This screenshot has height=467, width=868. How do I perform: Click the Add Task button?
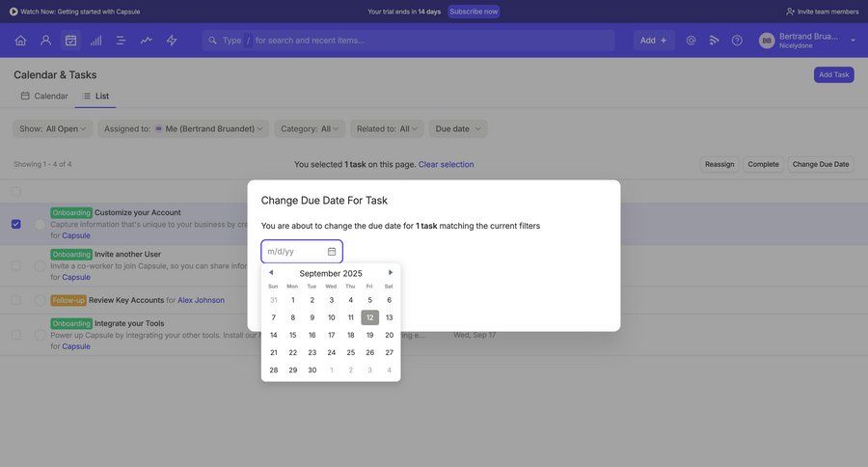(833, 75)
